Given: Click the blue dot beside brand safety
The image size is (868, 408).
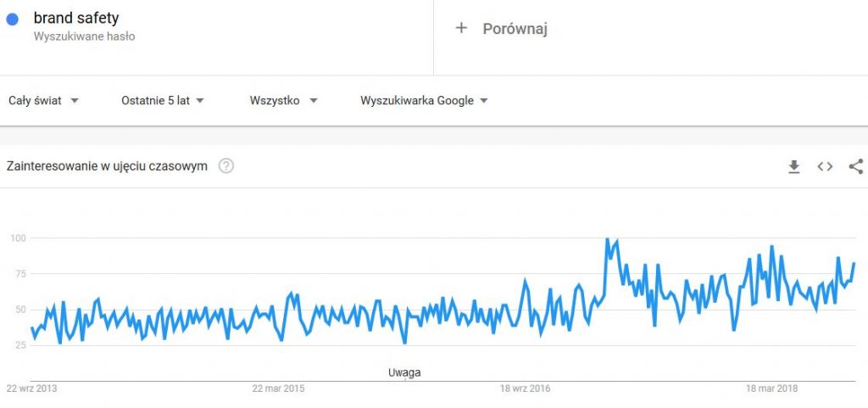Looking at the screenshot, I should pos(12,20).
